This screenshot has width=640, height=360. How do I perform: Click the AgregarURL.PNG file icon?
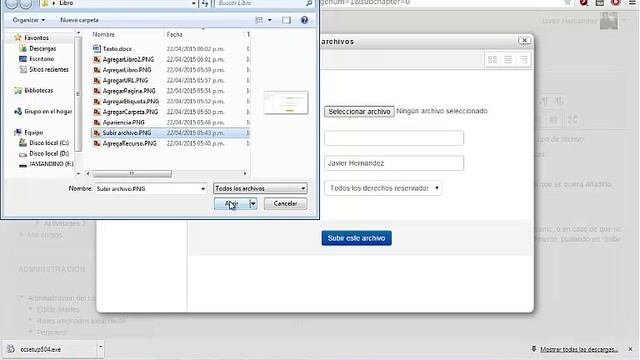point(97,80)
